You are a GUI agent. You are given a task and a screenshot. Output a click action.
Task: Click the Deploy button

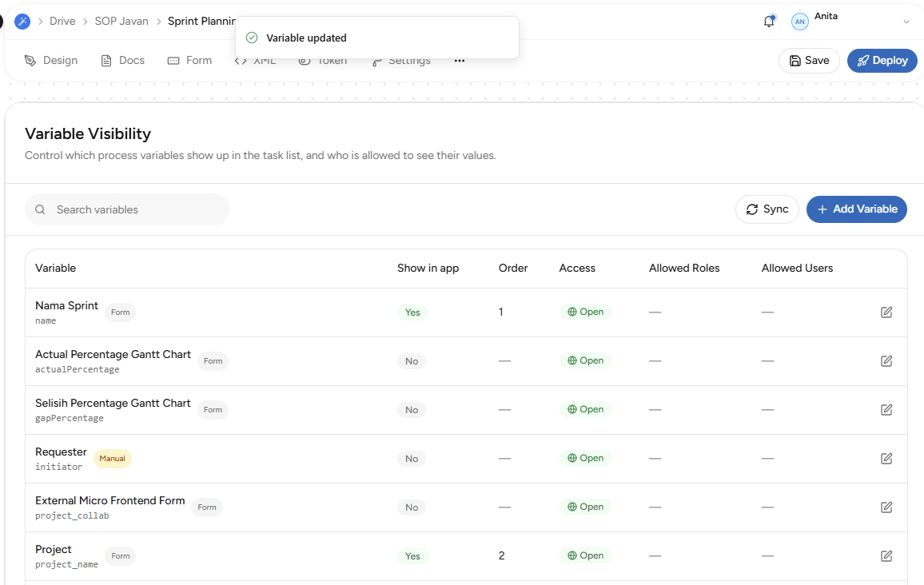pos(882,61)
